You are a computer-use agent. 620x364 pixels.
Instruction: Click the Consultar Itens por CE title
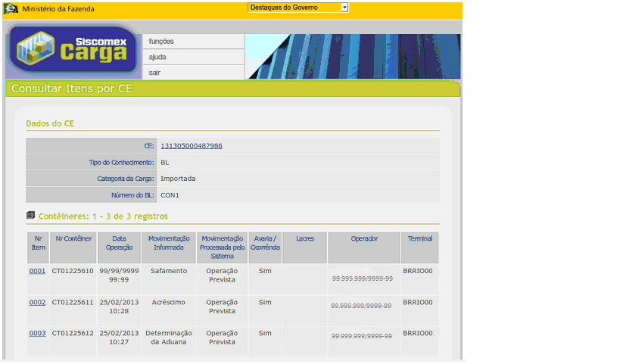pos(72,89)
